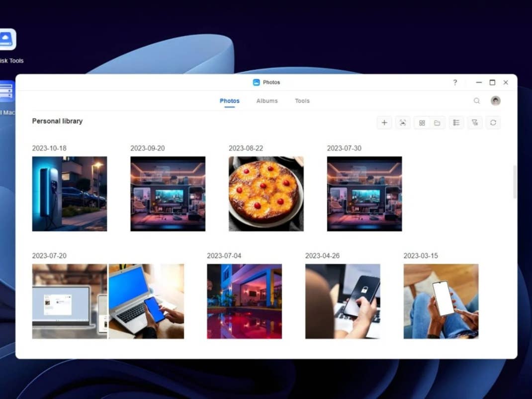Screen dimensions: 532x399
Task: Click the add (plus) icon in toolbar
Action: 384,123
